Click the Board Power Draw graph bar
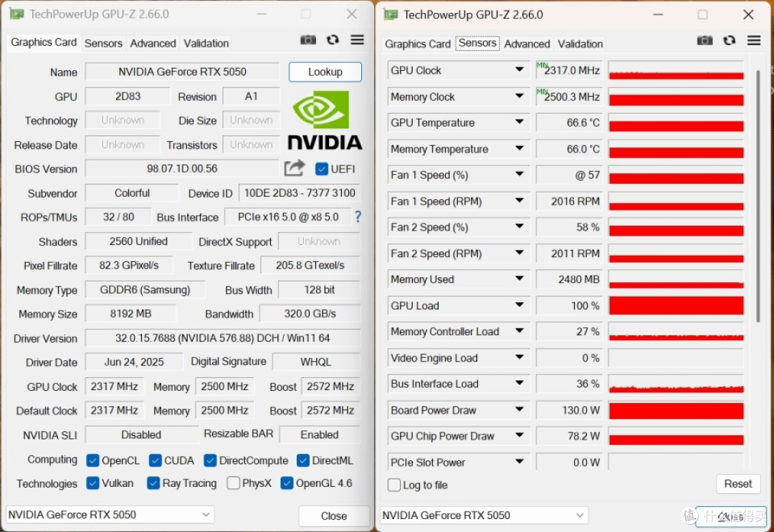This screenshot has height=532, width=774. [x=676, y=410]
